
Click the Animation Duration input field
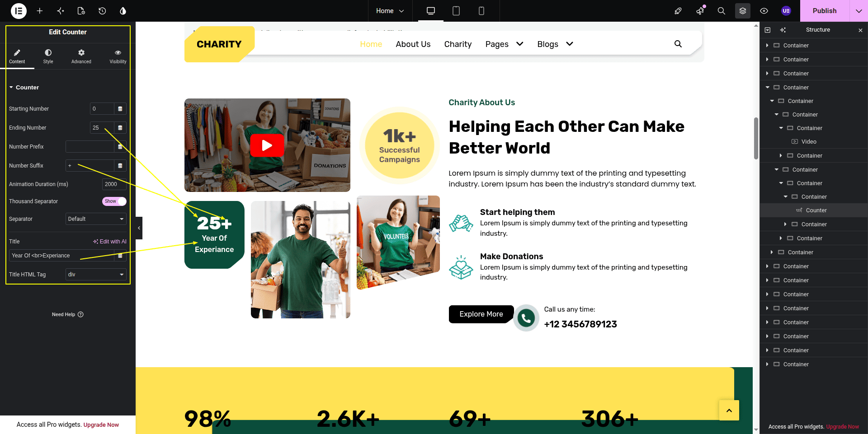click(x=114, y=184)
